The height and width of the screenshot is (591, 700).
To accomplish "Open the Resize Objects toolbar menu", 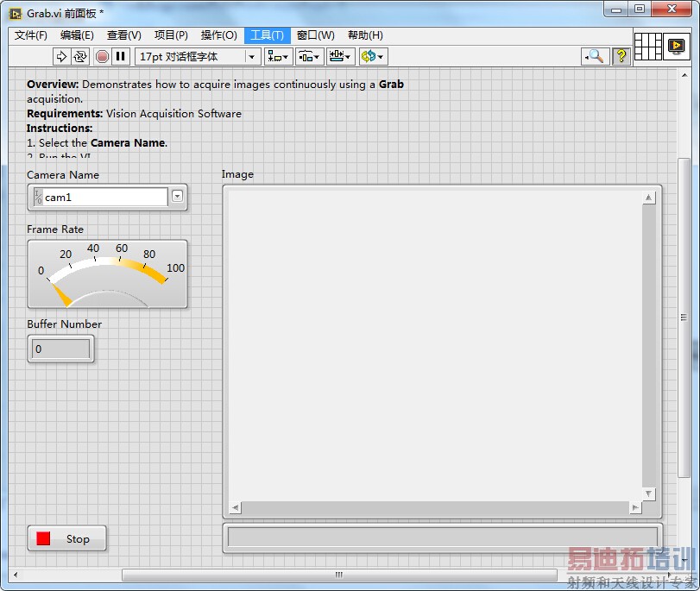I will pos(340,57).
